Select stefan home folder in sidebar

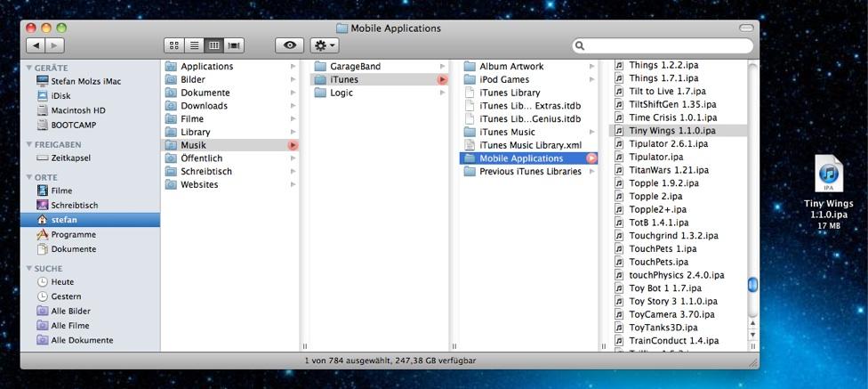click(x=90, y=220)
